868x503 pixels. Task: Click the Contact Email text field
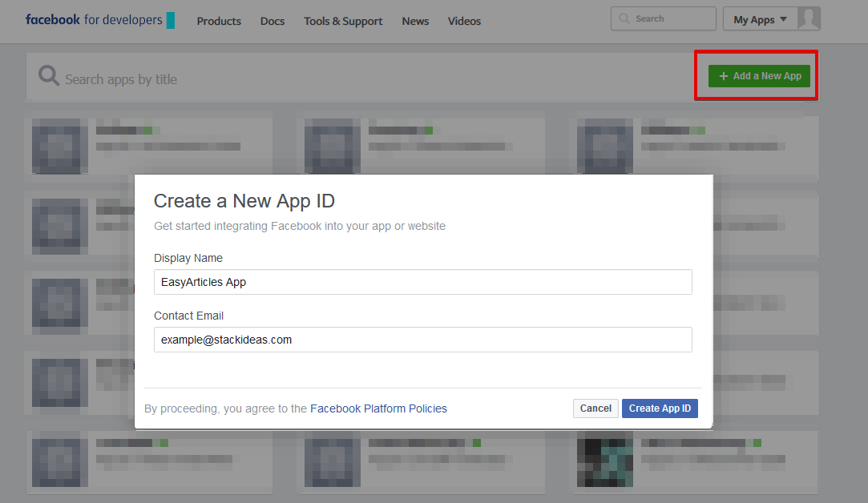pos(423,340)
